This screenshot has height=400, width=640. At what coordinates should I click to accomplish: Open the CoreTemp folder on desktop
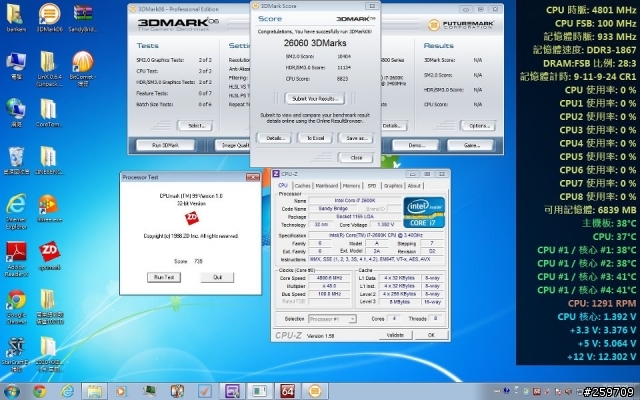(49, 113)
